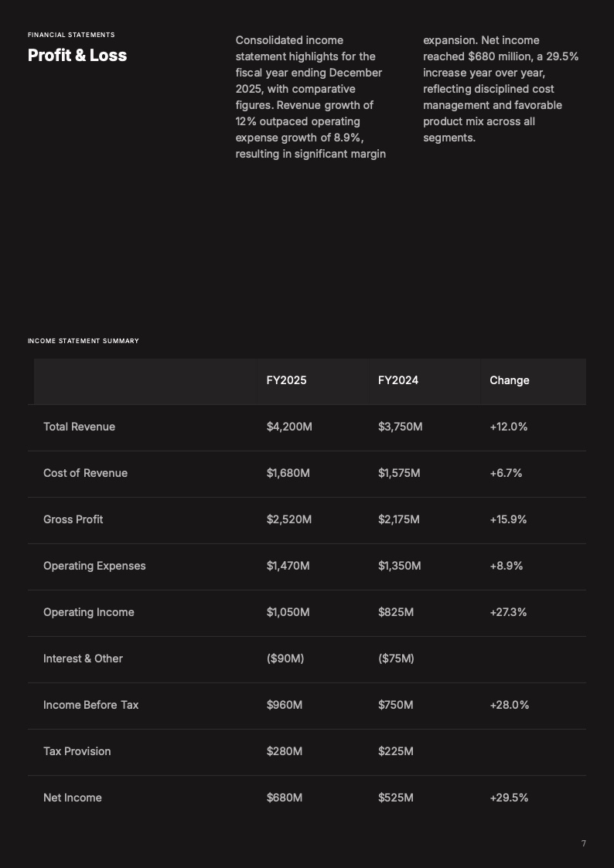The height and width of the screenshot is (868, 614).
Task: Select the Tax Provision $225M value
Action: (395, 751)
